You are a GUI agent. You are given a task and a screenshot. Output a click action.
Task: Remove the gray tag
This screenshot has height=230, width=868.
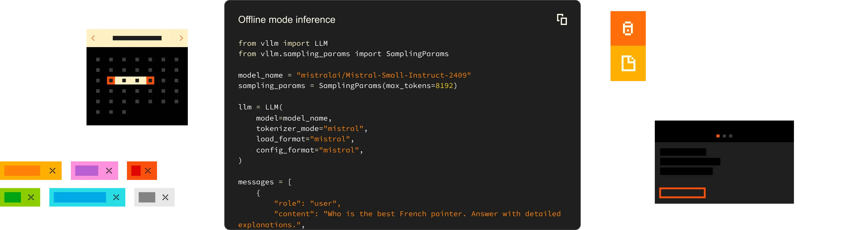tap(165, 197)
